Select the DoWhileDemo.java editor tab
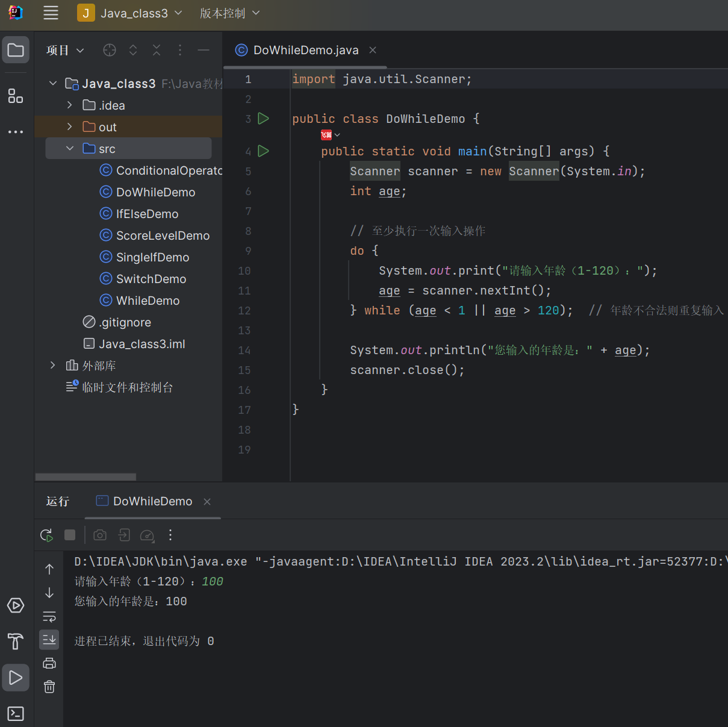 [x=305, y=50]
